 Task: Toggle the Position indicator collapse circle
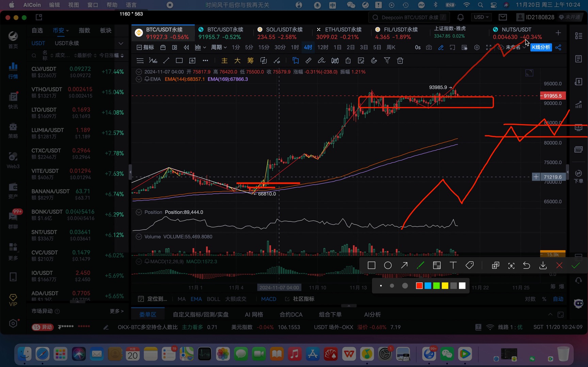tap(139, 212)
